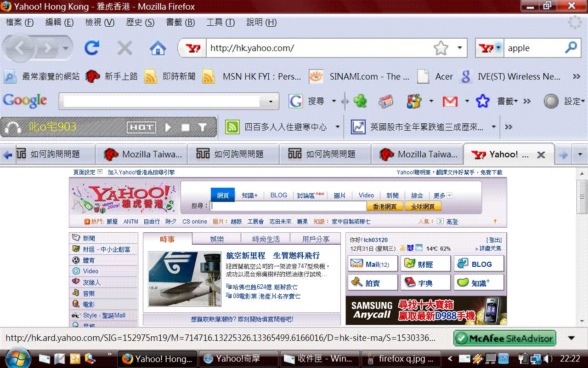Close the Yahoo! browser tab

(x=541, y=155)
